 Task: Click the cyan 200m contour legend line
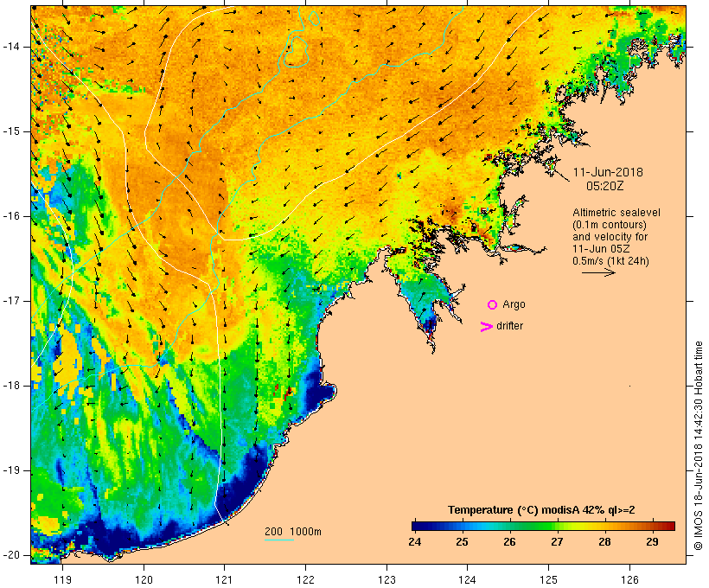point(279,540)
